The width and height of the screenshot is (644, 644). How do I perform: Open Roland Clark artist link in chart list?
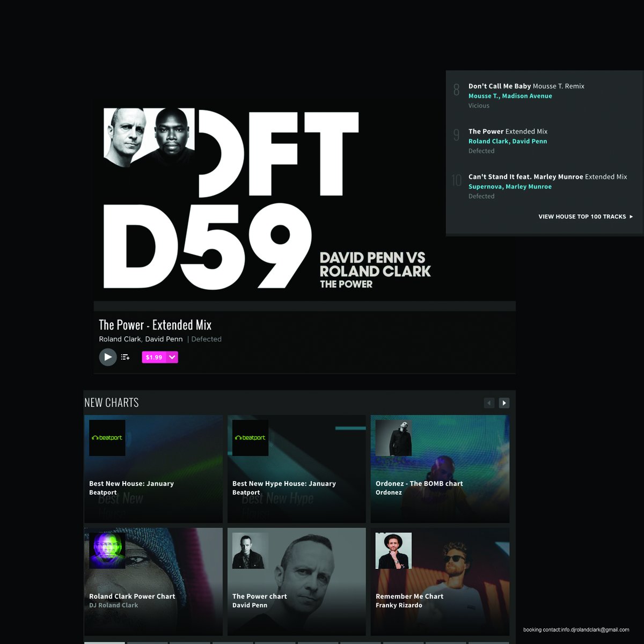488,142
